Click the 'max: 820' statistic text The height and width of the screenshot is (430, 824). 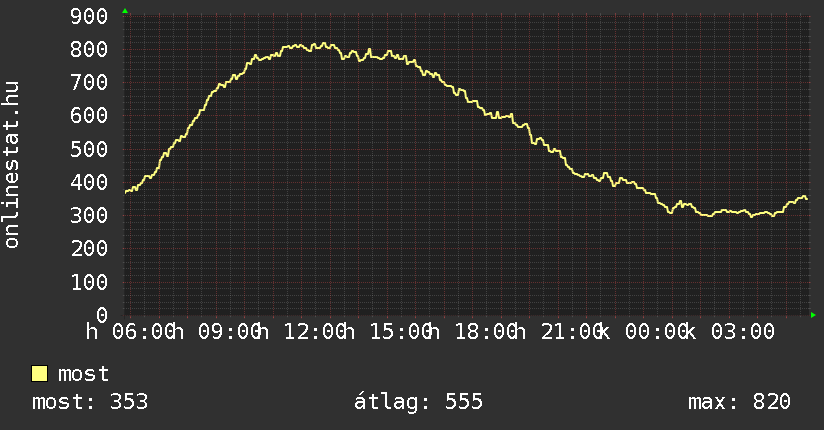tap(739, 402)
